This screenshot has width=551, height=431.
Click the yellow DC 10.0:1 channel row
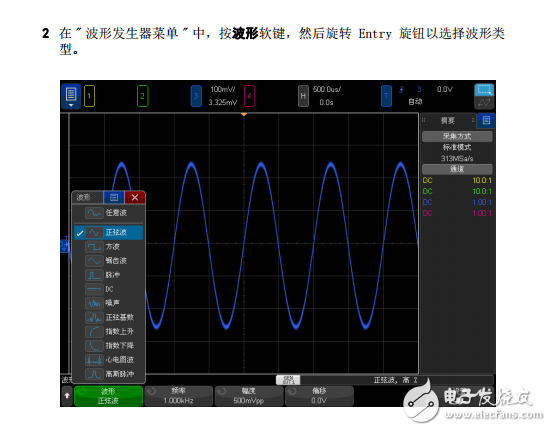457,181
